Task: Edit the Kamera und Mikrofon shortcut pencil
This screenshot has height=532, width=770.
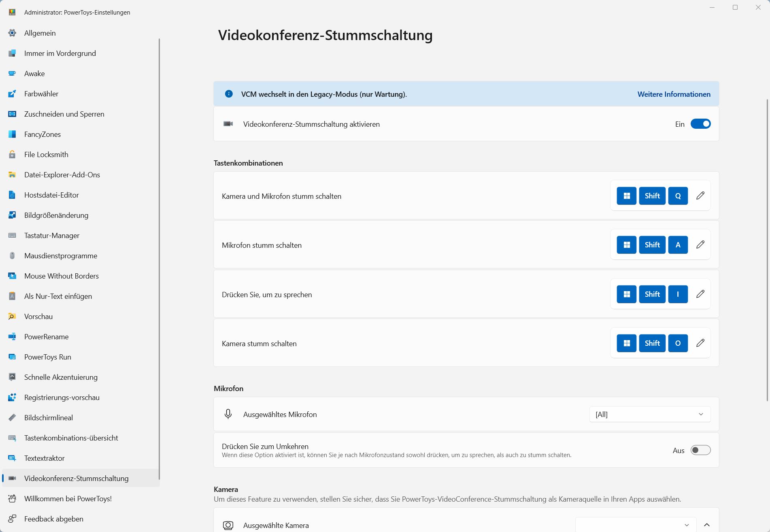Action: 700,196
